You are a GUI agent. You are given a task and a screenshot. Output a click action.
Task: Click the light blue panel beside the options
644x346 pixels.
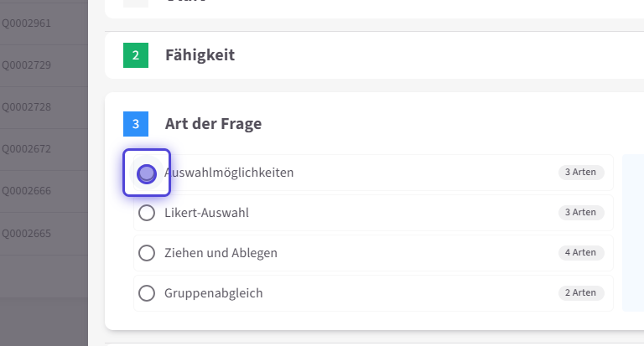[x=632, y=233]
